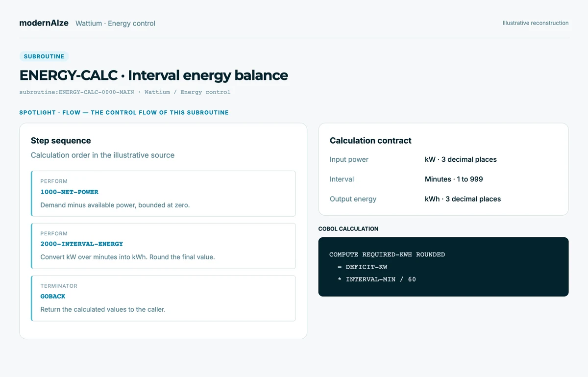Select the Minutes · 1 to 999 value
The image size is (588, 377).
click(x=454, y=179)
